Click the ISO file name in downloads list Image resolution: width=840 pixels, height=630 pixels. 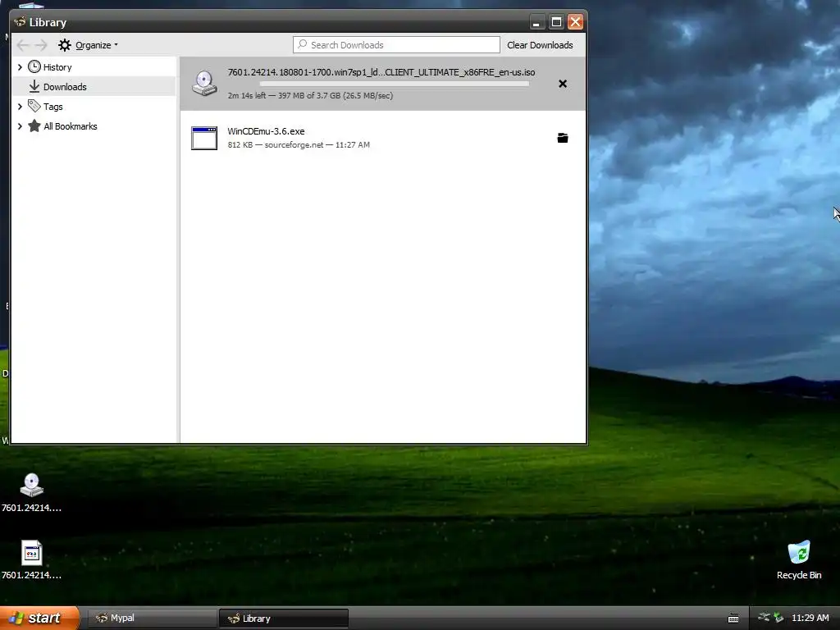[381, 72]
